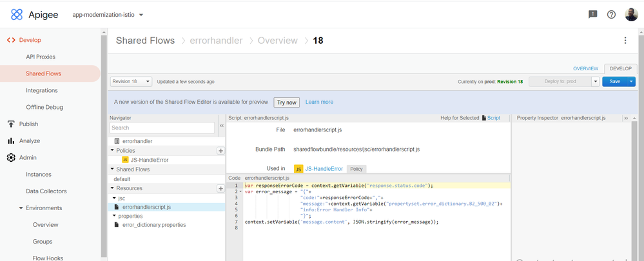The height and width of the screenshot is (261, 644).
Task: Collapse the jsc folder
Action: coord(115,198)
